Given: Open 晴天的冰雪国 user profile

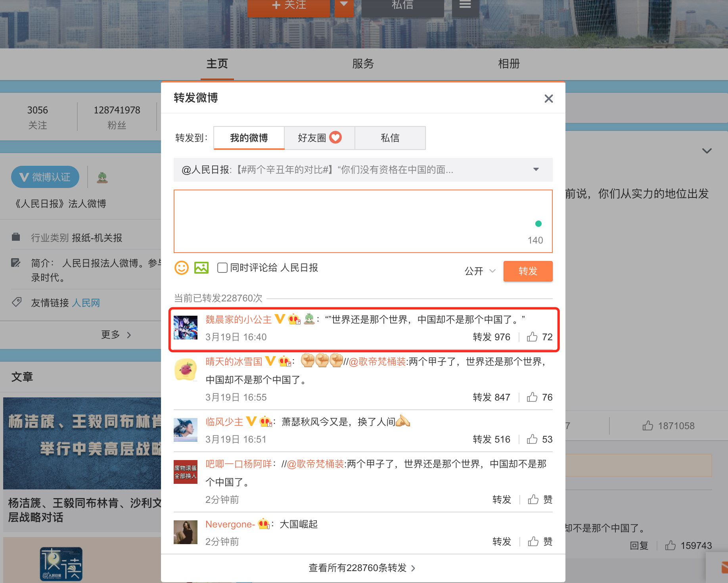Looking at the screenshot, I should point(234,361).
